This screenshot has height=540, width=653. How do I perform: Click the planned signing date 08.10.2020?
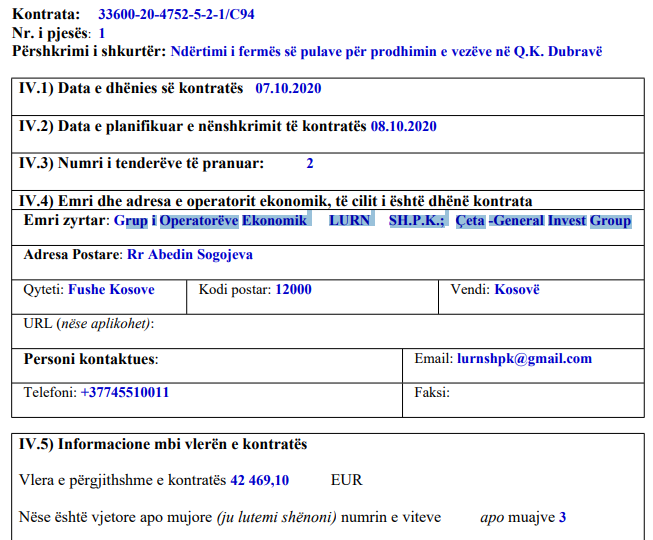click(x=403, y=126)
